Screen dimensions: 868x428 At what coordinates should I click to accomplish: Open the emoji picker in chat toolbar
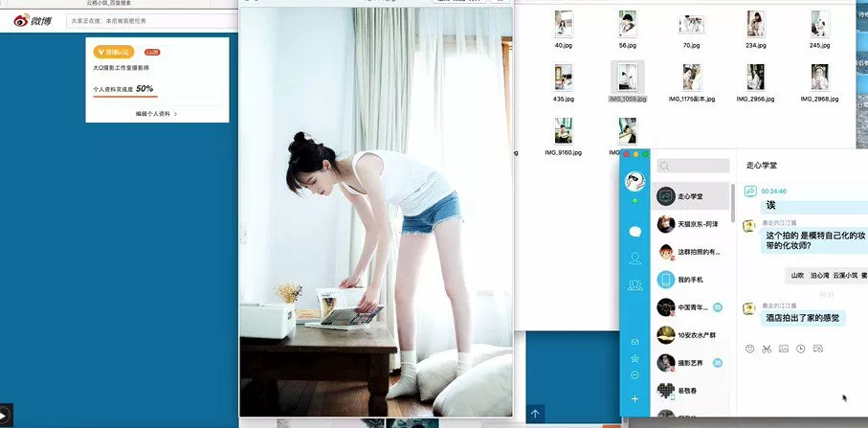(x=749, y=349)
